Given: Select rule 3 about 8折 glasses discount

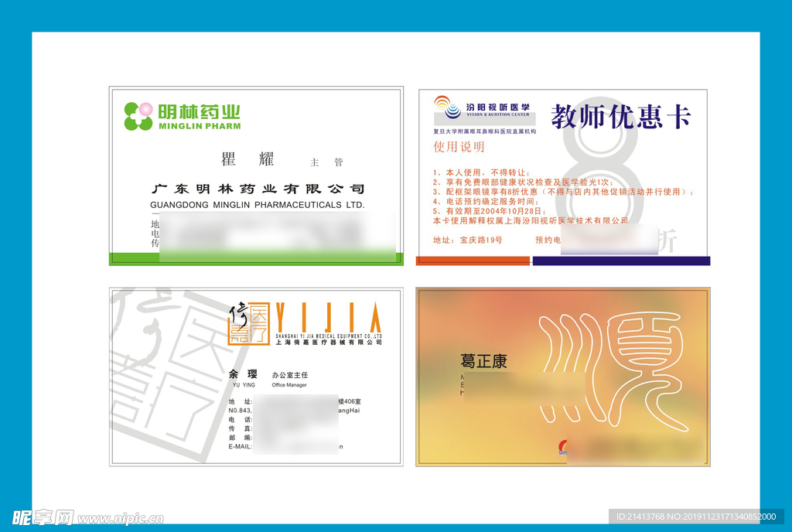Looking at the screenshot, I should (564, 192).
